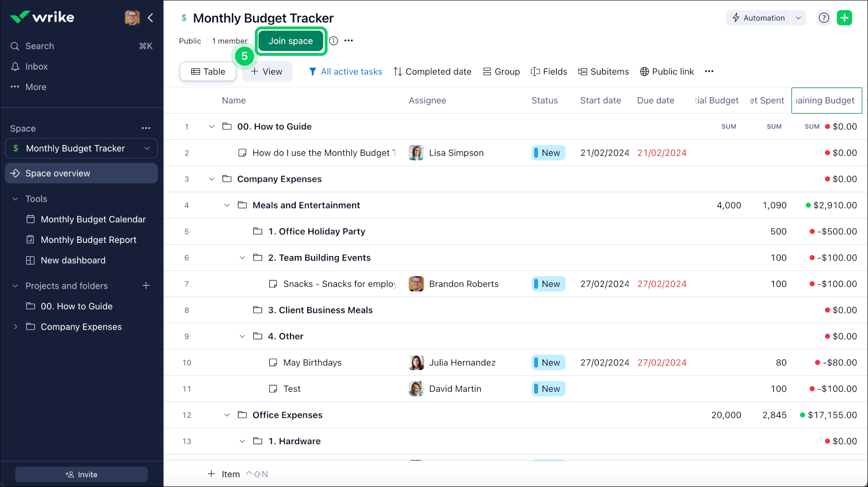868x487 pixels.
Task: Collapse Projects and folders section
Action: pos(15,286)
